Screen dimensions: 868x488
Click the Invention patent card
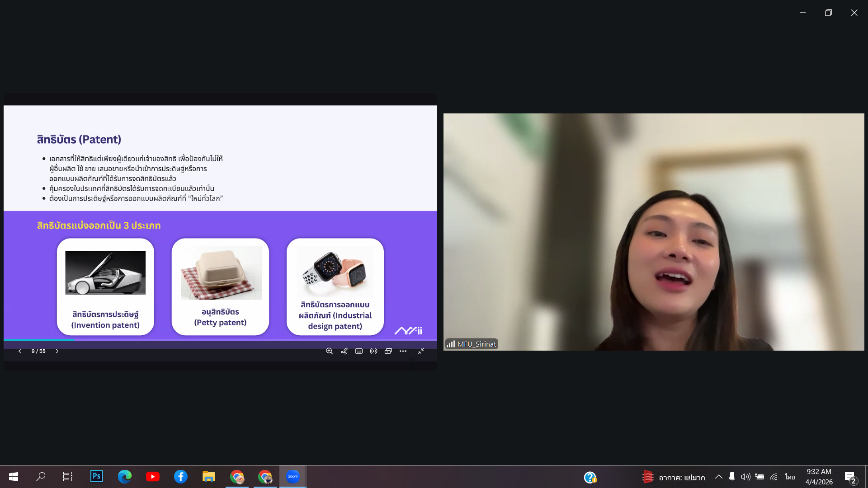(105, 286)
